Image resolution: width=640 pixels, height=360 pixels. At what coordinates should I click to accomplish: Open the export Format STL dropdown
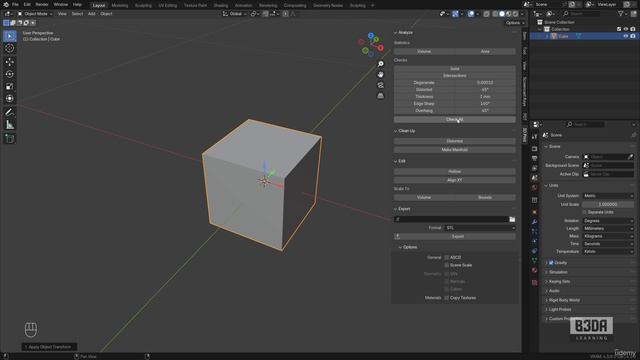[480, 228]
